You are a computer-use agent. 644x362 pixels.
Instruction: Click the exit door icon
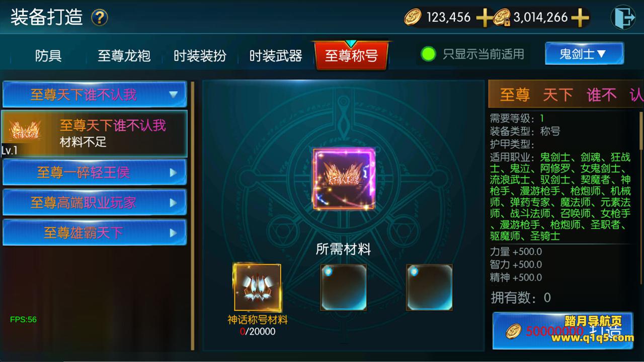pyautogui.click(x=622, y=18)
